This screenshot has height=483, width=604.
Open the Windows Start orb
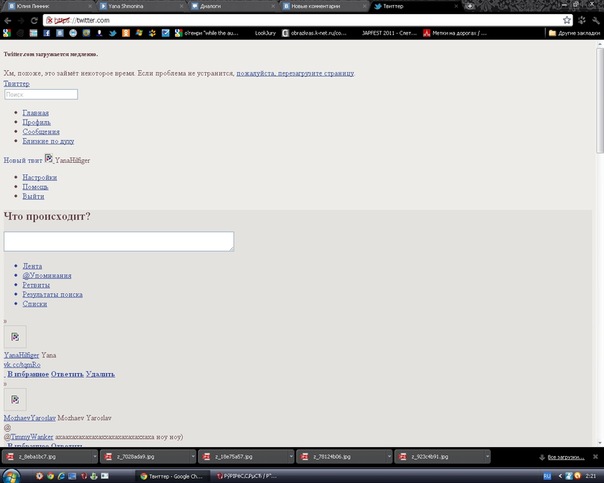(11, 476)
